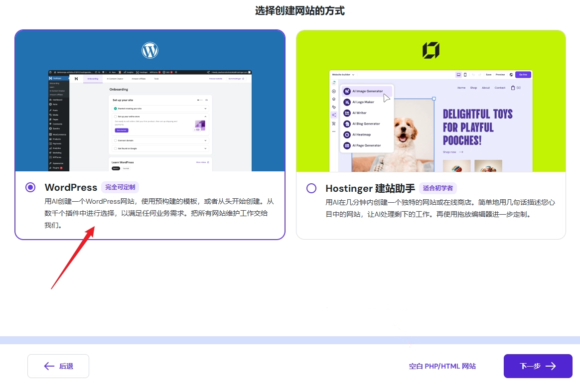580x392 pixels.
Task: Click the AI Writer icon in preview
Action: 347,113
